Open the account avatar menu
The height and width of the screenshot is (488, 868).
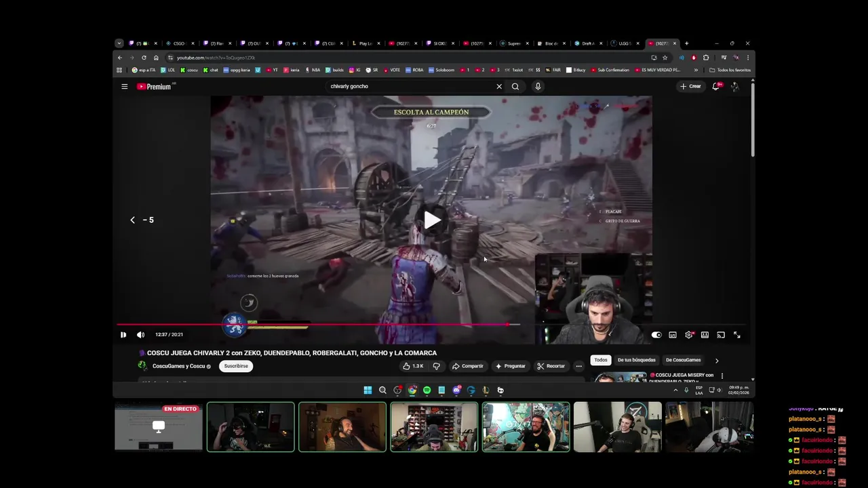coord(735,86)
